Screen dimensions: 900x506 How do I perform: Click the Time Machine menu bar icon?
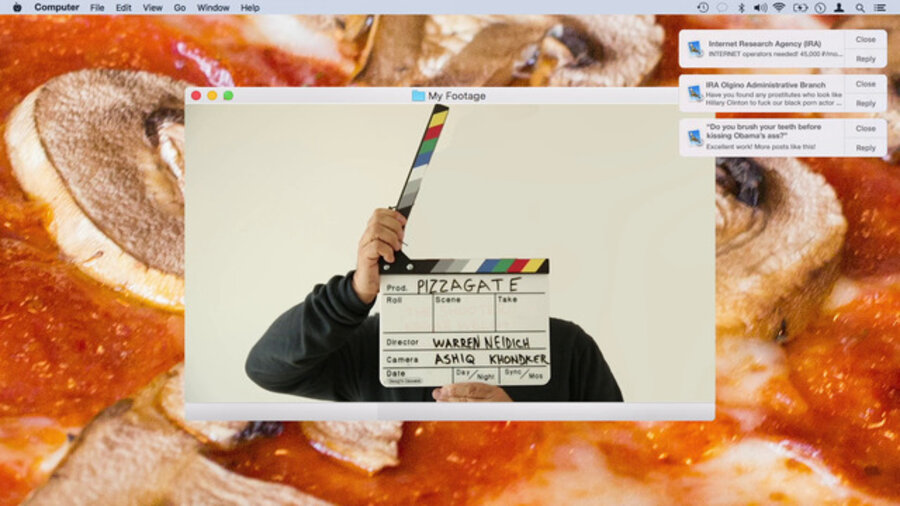click(703, 7)
